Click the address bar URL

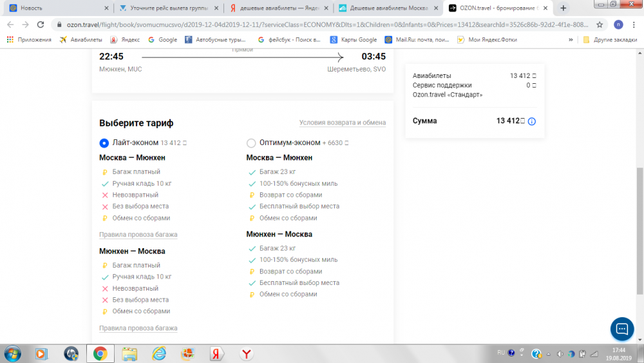327,25
